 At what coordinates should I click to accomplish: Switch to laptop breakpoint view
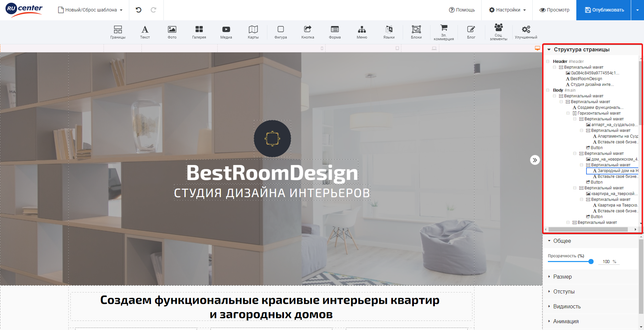pyautogui.click(x=434, y=48)
